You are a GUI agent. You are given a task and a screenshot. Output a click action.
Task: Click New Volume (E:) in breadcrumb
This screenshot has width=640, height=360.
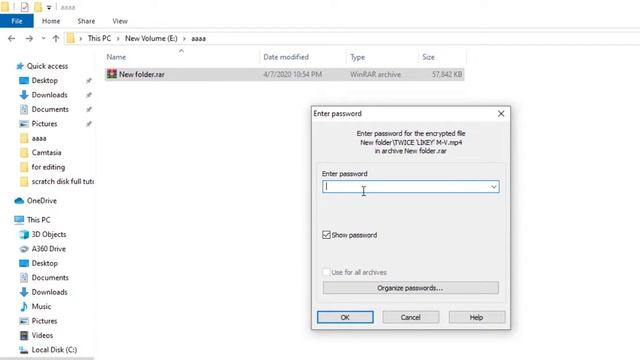151,38
